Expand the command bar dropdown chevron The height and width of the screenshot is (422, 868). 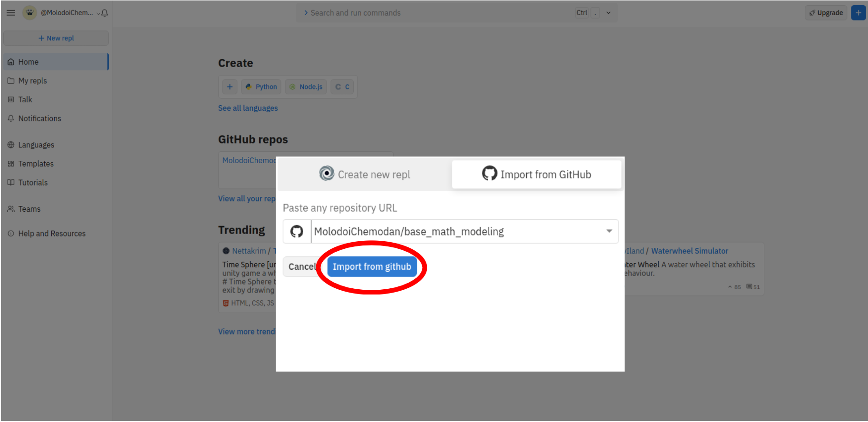coord(608,13)
